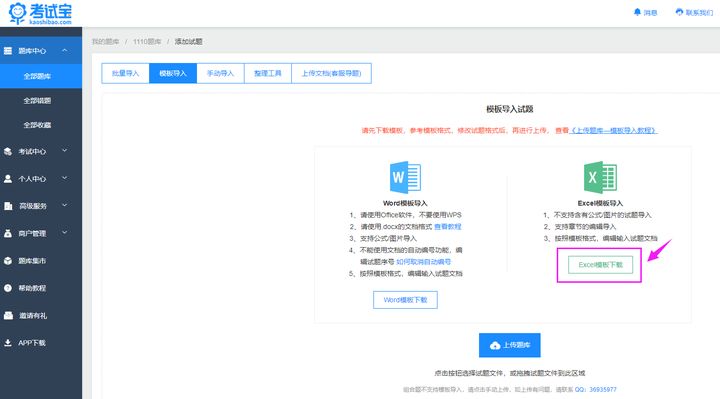
Task: Click the Excel spreadsheet icon
Action: [x=600, y=177]
